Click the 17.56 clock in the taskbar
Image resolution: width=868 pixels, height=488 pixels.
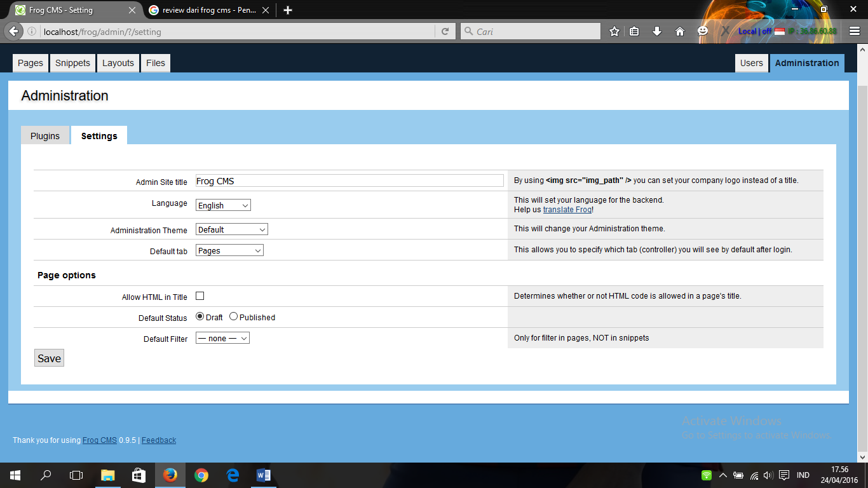pyautogui.click(x=840, y=470)
